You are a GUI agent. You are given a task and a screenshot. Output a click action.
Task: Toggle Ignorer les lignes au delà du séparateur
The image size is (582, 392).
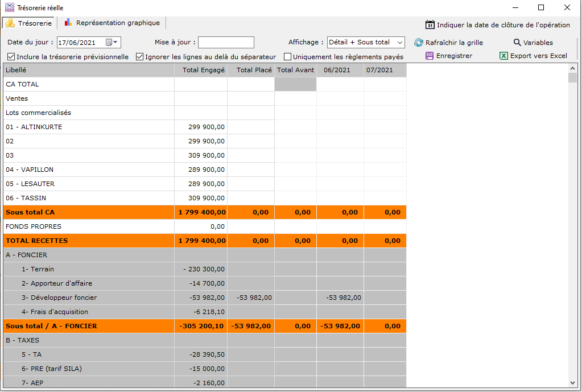pos(140,57)
